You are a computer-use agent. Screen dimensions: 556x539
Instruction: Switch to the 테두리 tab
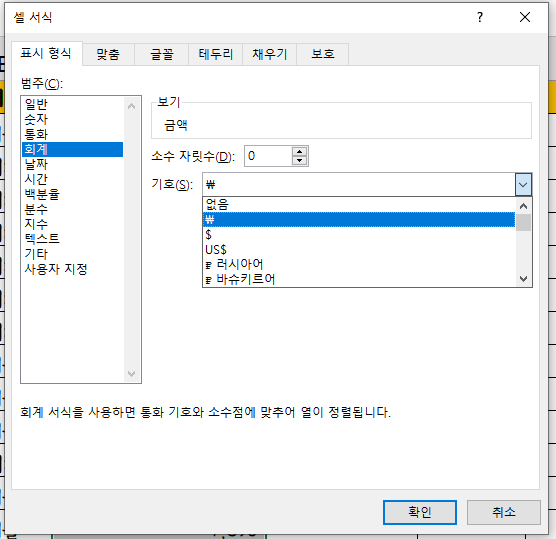tap(216, 54)
